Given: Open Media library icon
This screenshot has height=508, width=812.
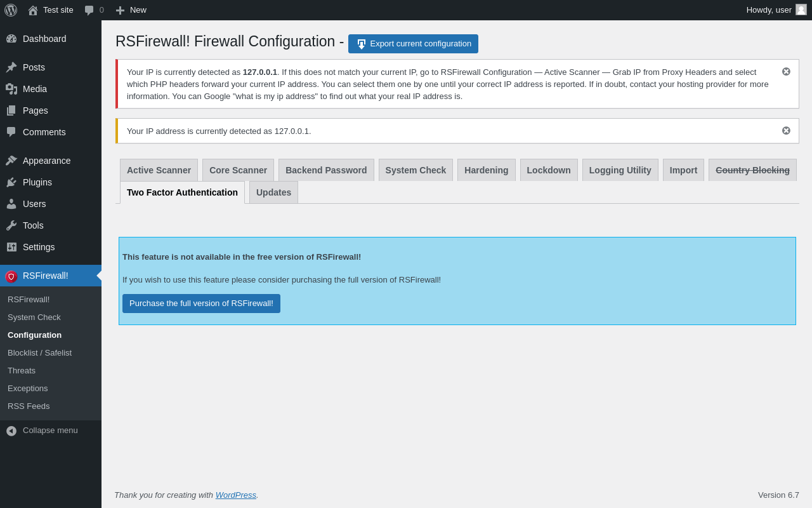Looking at the screenshot, I should click(11, 89).
